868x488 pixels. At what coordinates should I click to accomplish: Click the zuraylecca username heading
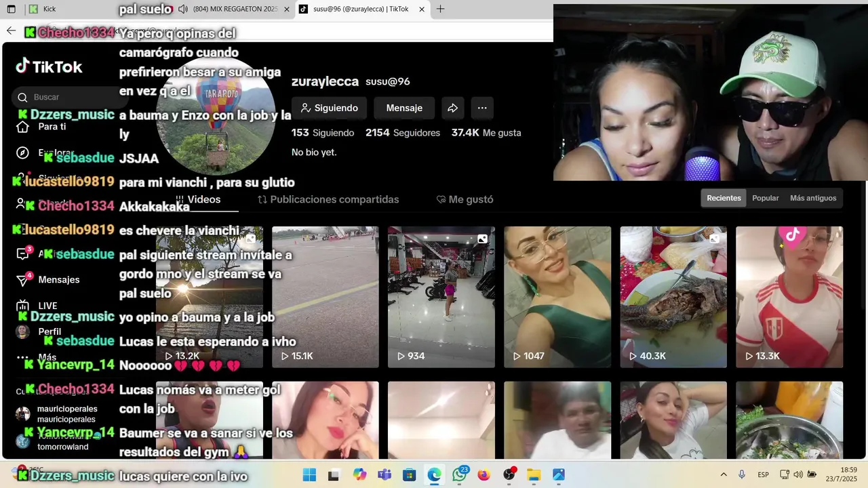325,81
